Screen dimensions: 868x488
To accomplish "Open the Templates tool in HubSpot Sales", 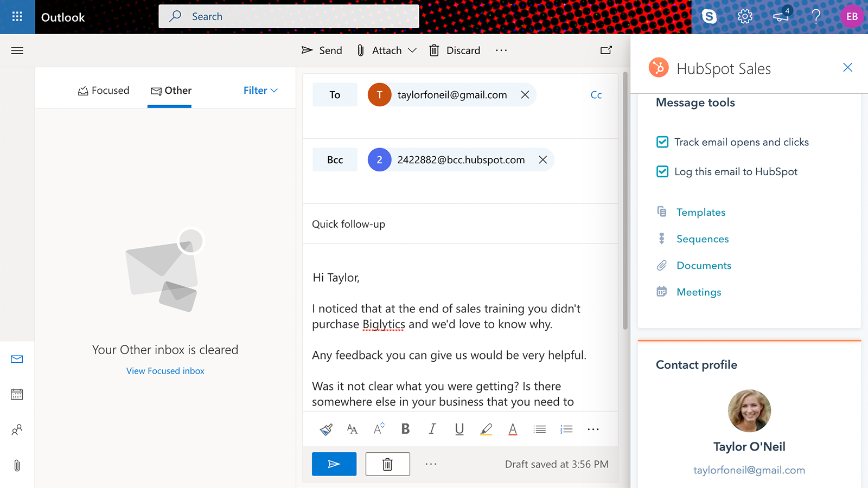I will coord(700,212).
